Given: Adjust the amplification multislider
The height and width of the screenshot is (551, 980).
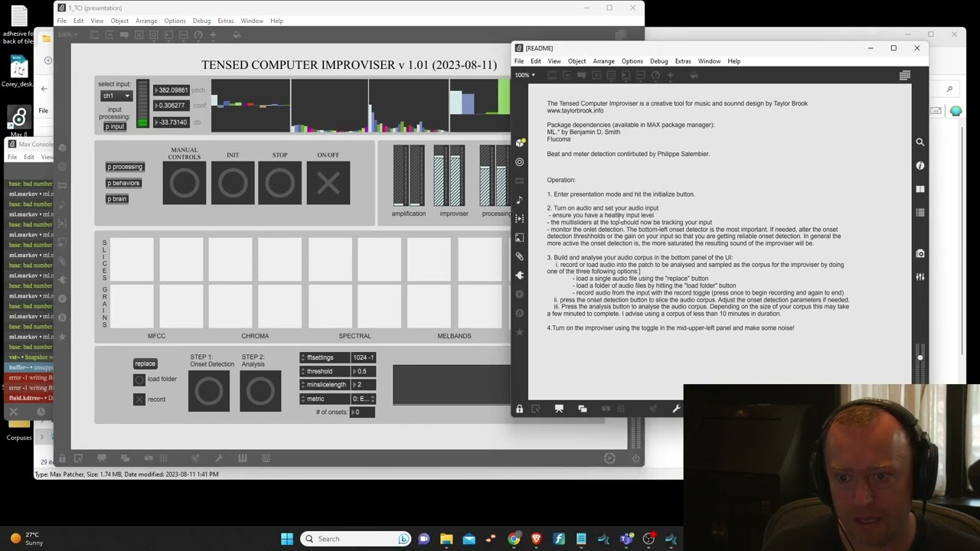Looking at the screenshot, I should coord(409,175).
